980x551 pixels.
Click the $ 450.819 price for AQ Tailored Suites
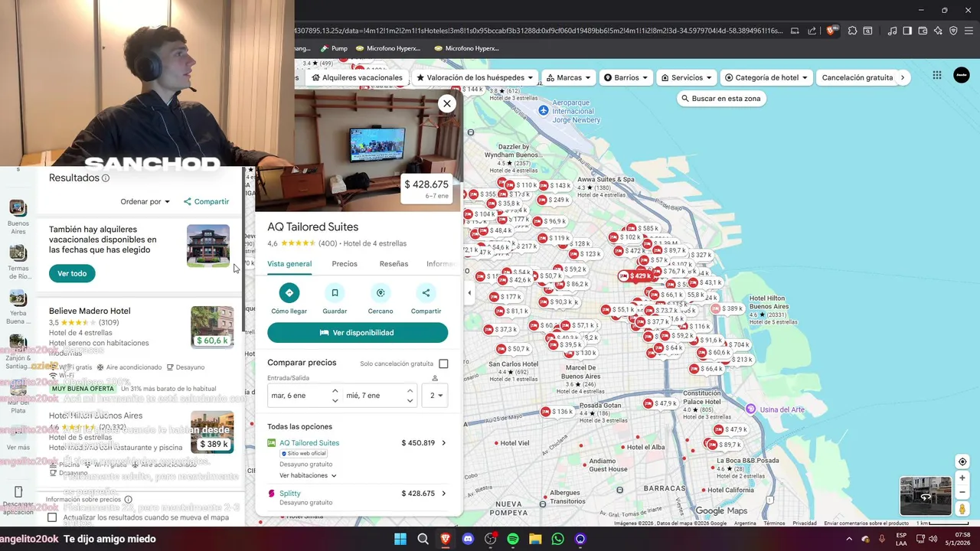(x=418, y=443)
